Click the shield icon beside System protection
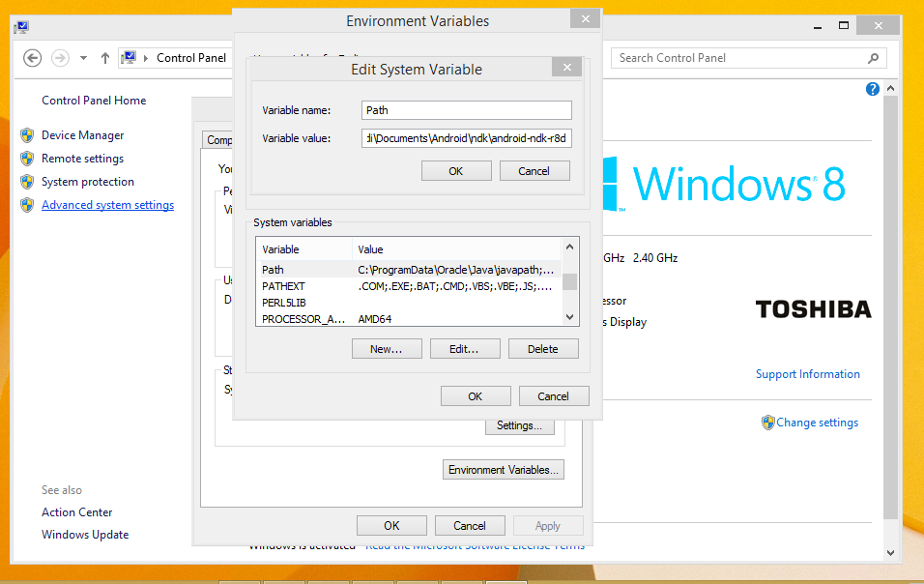Viewport: 924px width, 584px height. click(x=27, y=182)
